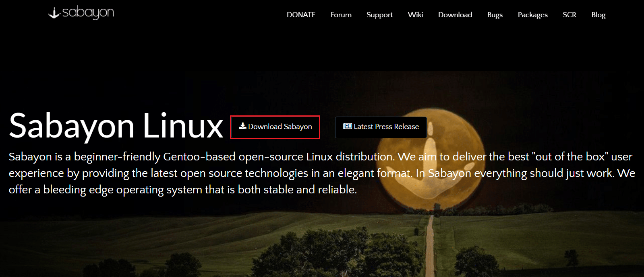Image resolution: width=644 pixels, height=277 pixels.
Task: Open the Bugs tracker link
Action: (495, 15)
